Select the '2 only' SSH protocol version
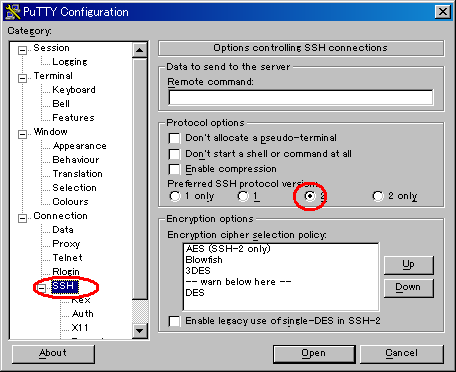The height and width of the screenshot is (372, 456). click(378, 196)
